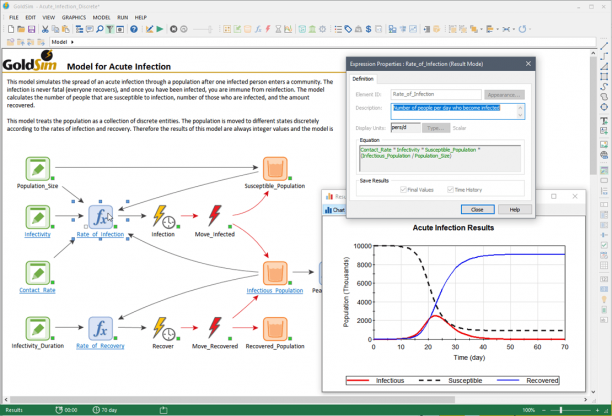Viewport: 612px width, 416px height.
Task: Select the Population_Size data element
Action: 38,169
